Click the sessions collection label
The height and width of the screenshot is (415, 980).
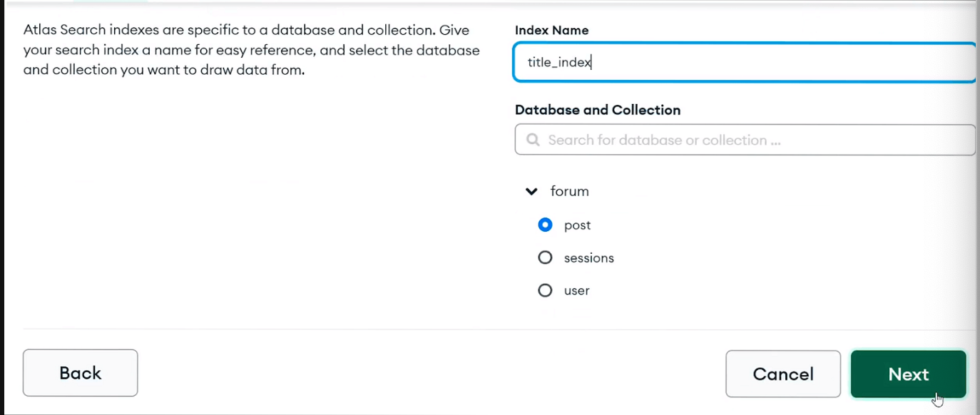[x=588, y=258]
